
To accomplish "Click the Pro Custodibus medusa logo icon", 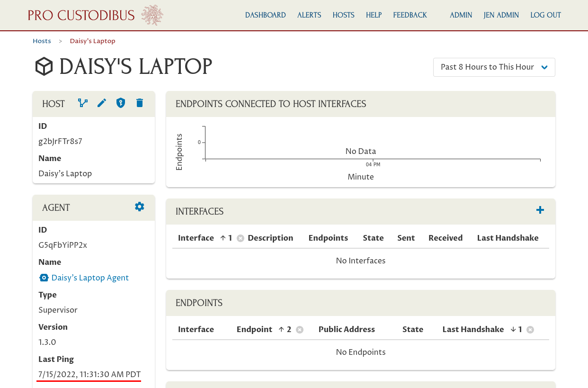I will click(x=152, y=15).
